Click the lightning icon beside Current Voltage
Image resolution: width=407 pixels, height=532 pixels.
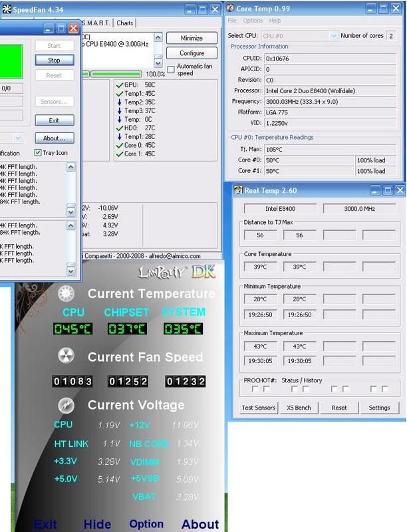click(x=66, y=405)
